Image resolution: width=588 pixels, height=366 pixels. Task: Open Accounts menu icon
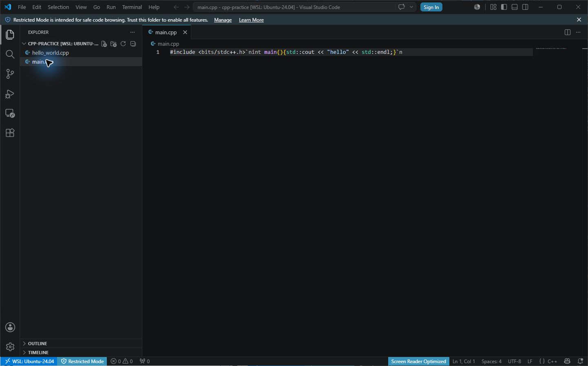click(10, 327)
